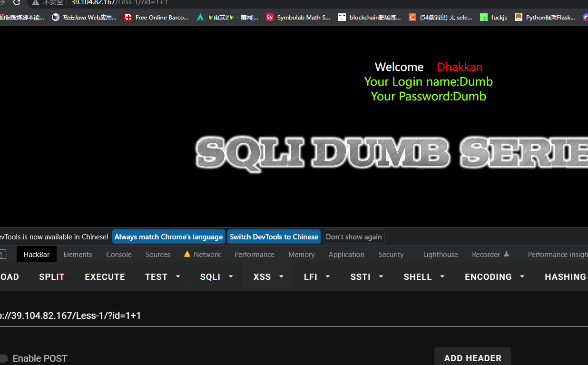
Task: Switch to the Console tab
Action: [x=118, y=254]
